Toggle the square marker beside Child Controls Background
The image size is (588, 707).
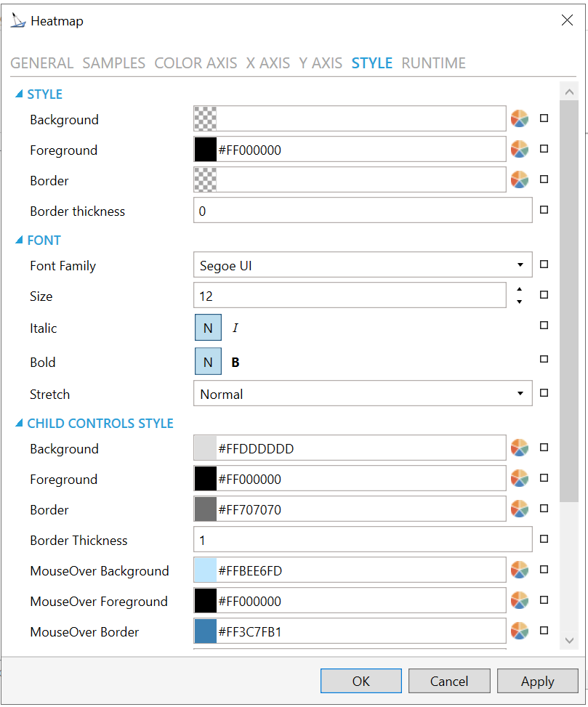[544, 448]
